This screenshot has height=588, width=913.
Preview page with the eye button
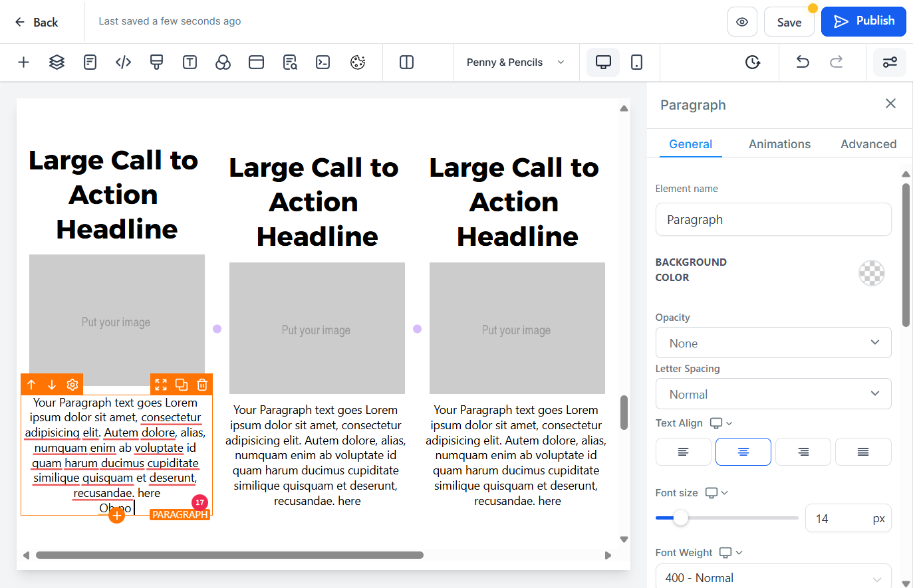pyautogui.click(x=742, y=22)
